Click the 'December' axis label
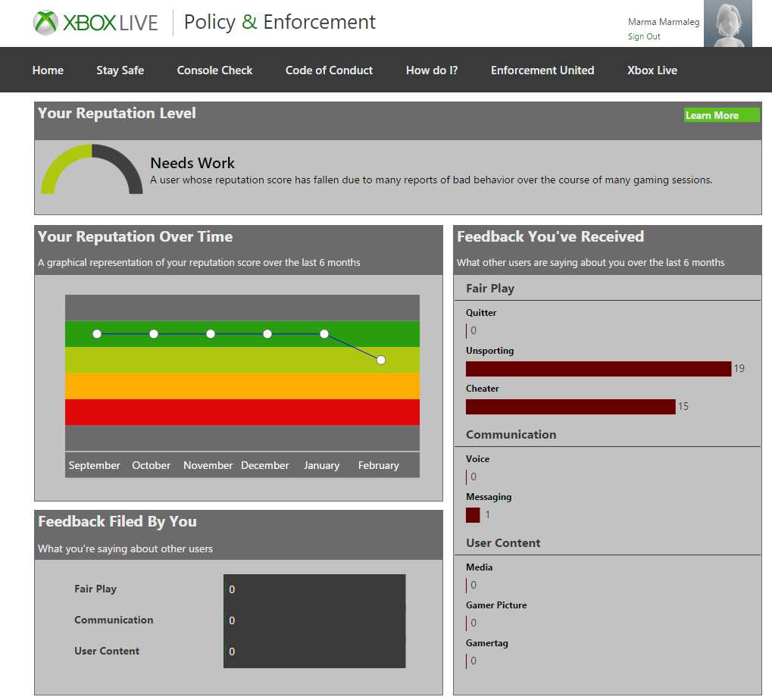The height and width of the screenshot is (700, 772). point(265,465)
